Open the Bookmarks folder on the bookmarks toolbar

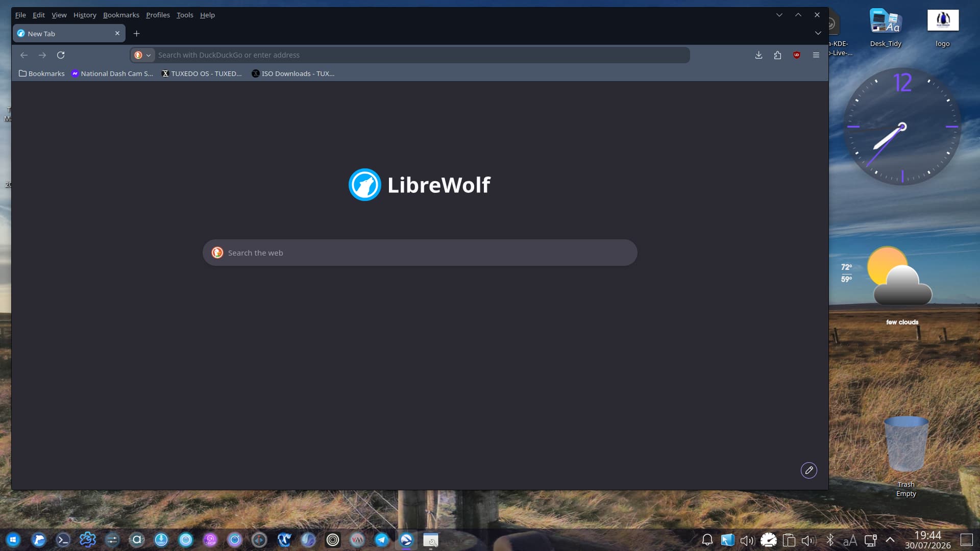42,73
